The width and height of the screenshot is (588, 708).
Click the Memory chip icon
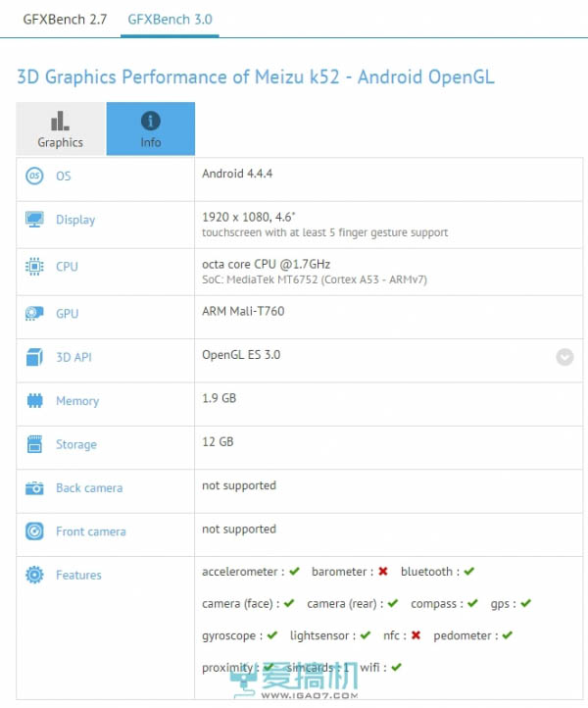(x=35, y=400)
